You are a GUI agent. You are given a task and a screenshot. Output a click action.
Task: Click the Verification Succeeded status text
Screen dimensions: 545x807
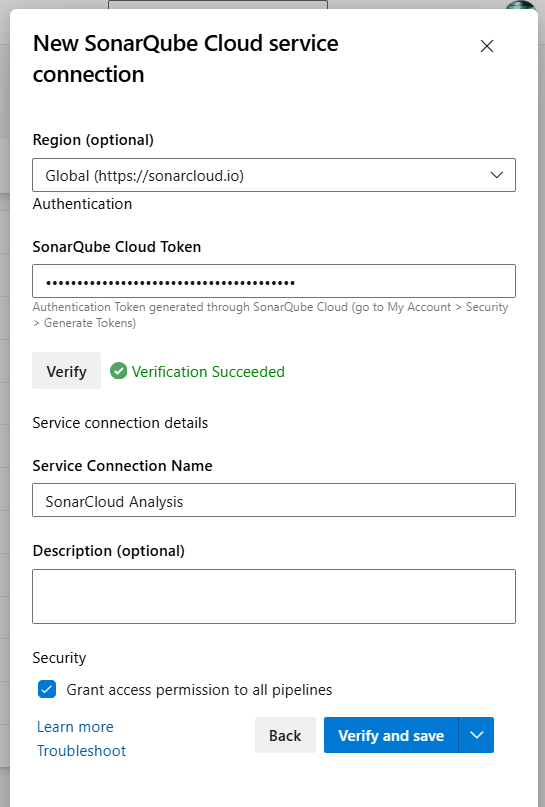[208, 372]
